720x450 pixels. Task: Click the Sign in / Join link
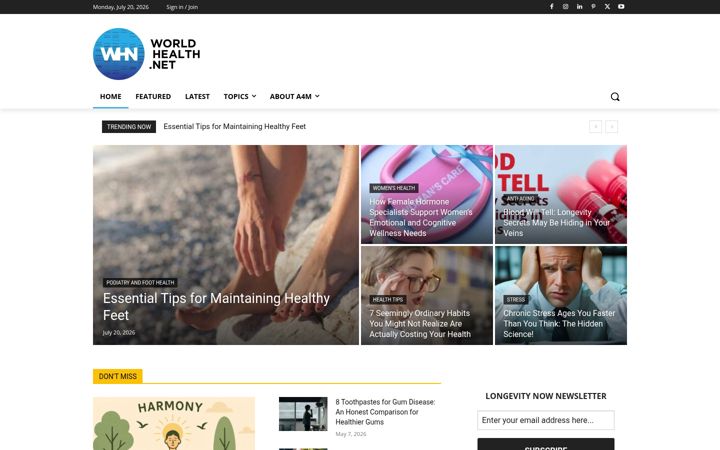tap(182, 7)
